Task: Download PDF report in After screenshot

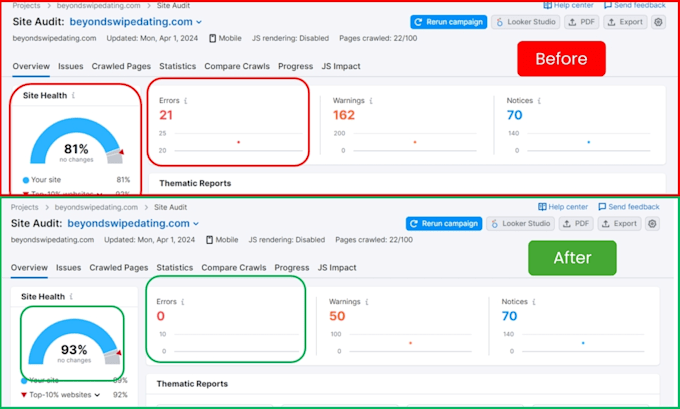Action: (x=576, y=224)
